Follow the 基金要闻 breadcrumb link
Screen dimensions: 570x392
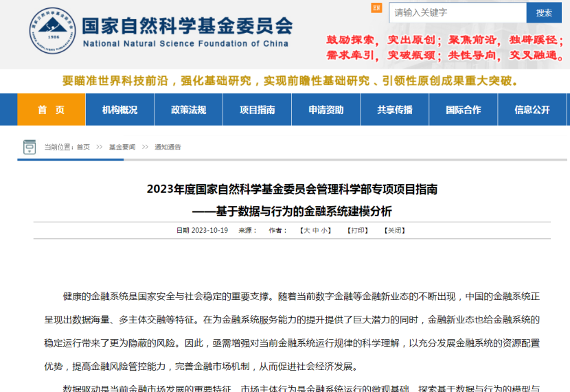click(x=122, y=147)
